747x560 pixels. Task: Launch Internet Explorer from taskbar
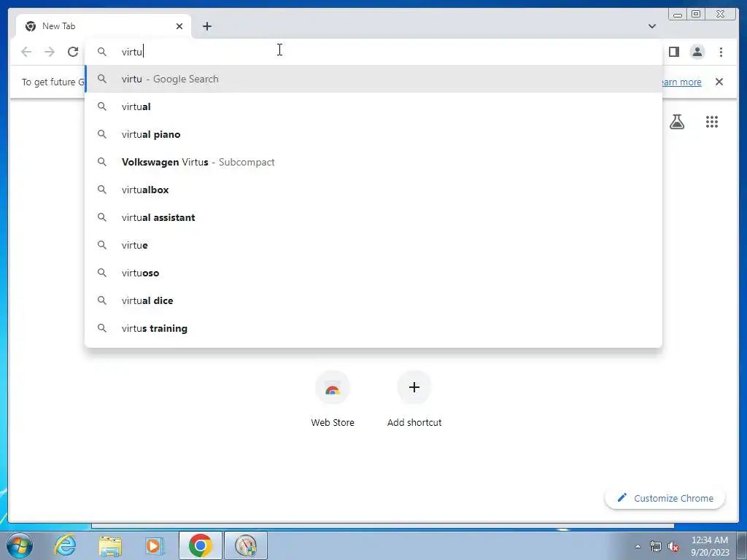tap(65, 545)
